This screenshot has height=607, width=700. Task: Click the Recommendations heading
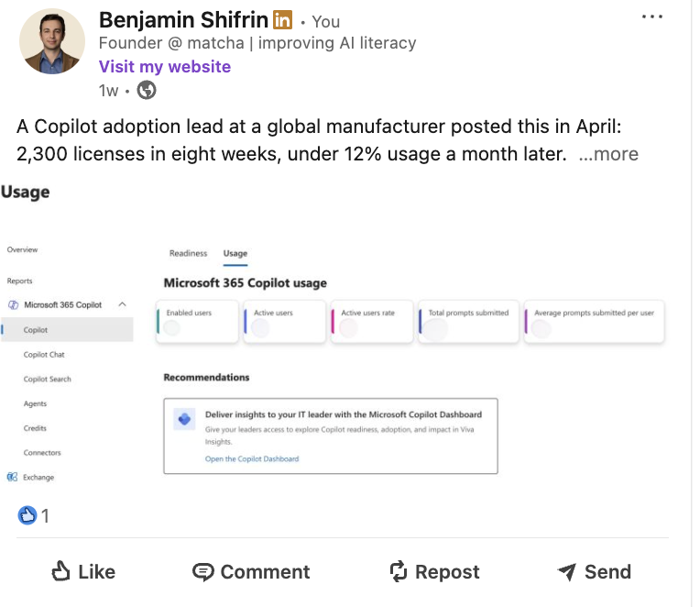[206, 378]
